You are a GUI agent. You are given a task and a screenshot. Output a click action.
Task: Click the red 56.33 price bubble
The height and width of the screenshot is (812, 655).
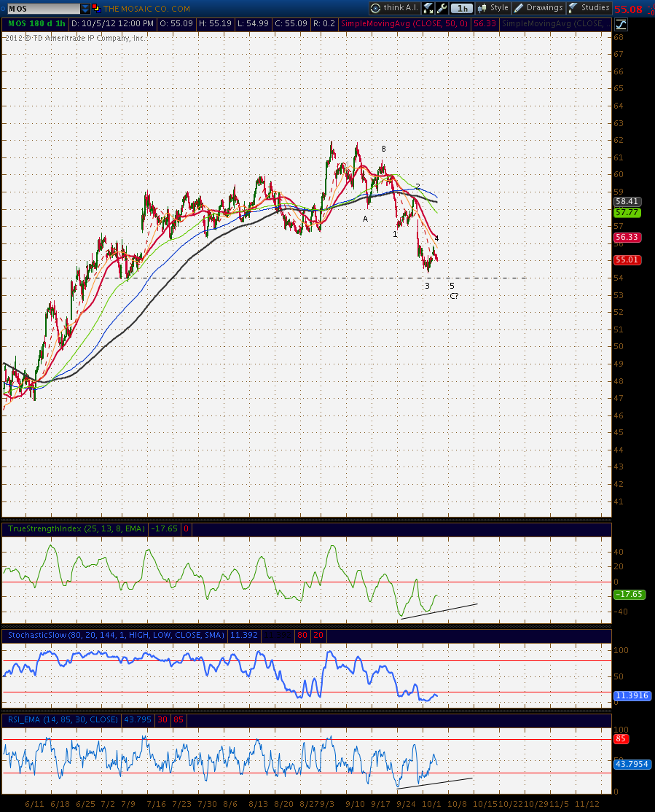(x=627, y=237)
